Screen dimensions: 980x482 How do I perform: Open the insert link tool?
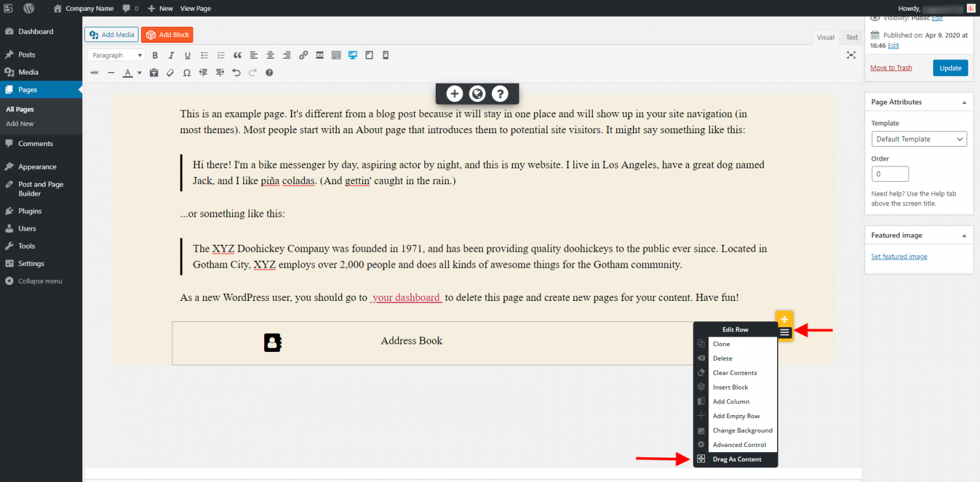click(303, 55)
